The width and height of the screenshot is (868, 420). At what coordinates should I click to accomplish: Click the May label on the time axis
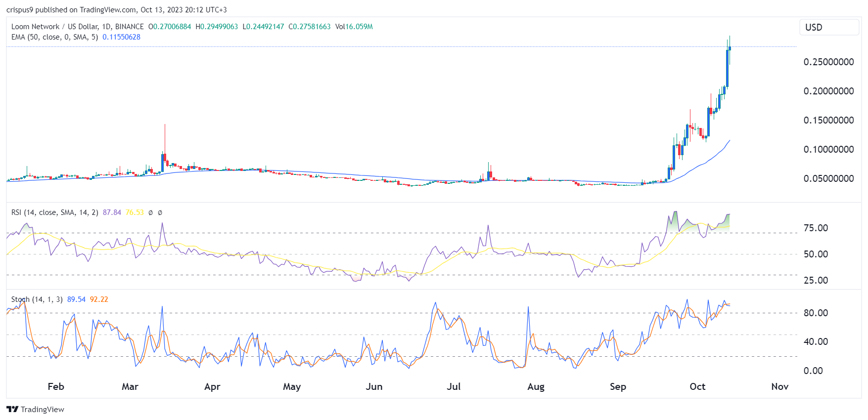(x=292, y=386)
